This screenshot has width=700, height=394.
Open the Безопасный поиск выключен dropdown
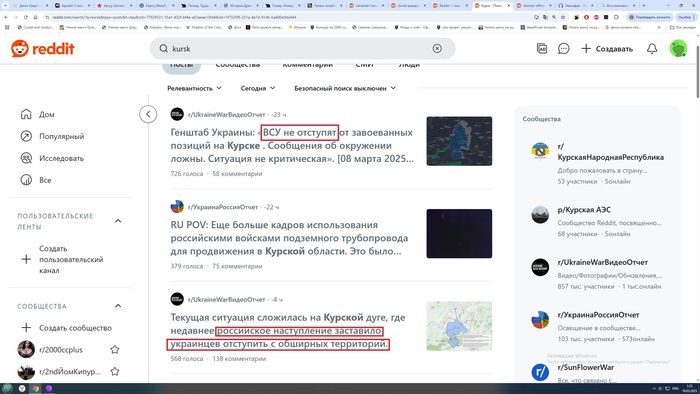click(x=345, y=88)
